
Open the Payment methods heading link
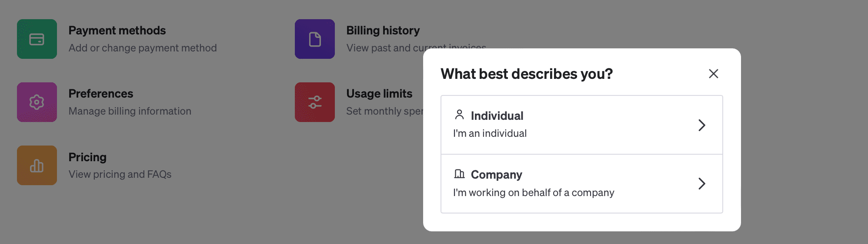(117, 30)
